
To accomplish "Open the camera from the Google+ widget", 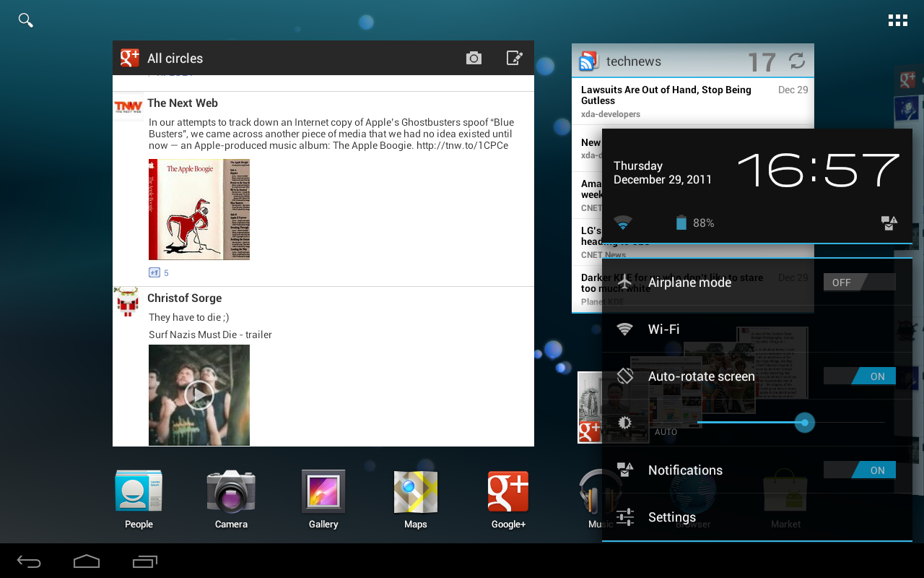I will [x=474, y=59].
